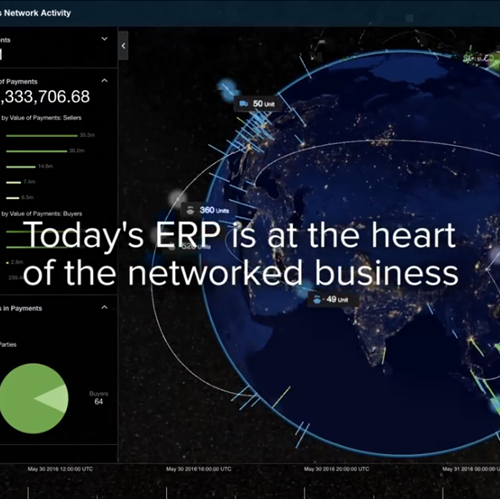Click the Buyers 64 legend label
500x499 pixels.
(x=99, y=398)
